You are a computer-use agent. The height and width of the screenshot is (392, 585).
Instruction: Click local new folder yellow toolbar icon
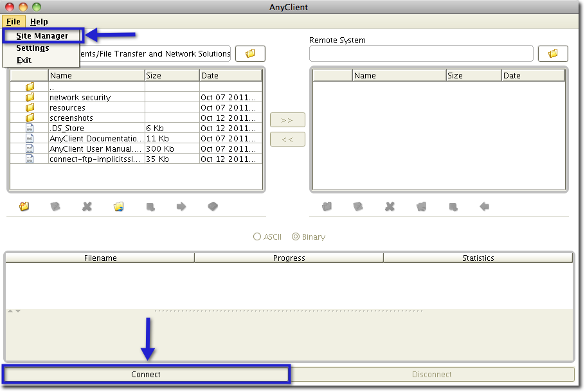tap(24, 206)
